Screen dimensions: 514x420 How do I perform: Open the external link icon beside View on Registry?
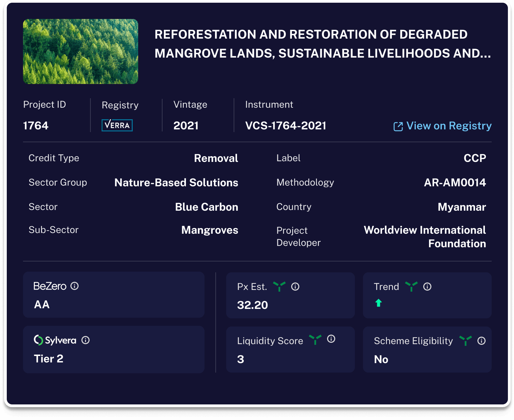pyautogui.click(x=398, y=126)
